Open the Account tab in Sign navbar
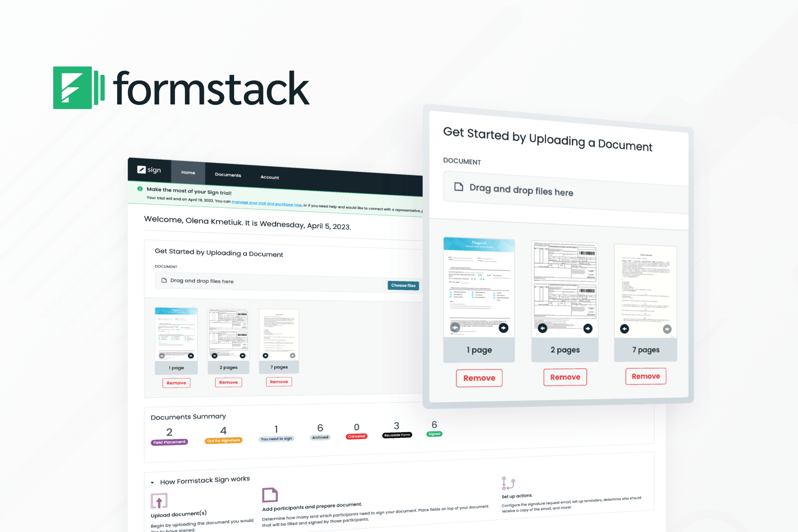Screen dimensions: 798x532 tap(270, 177)
